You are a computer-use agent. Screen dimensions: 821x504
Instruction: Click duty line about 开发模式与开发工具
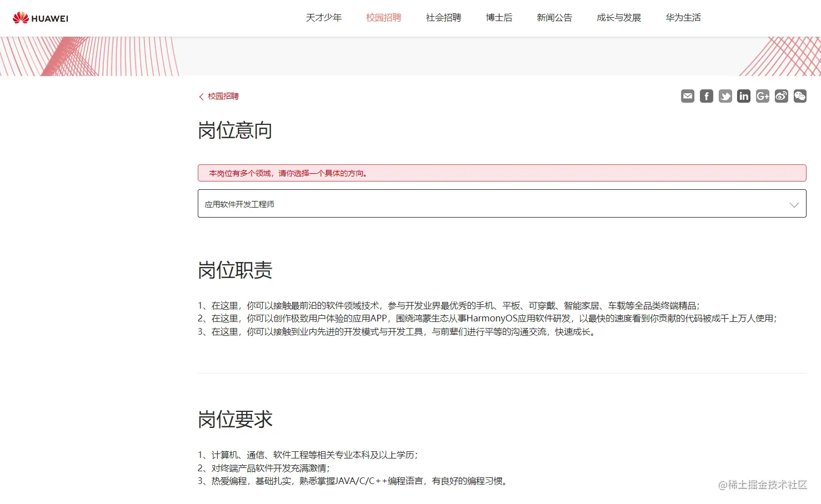(x=398, y=332)
